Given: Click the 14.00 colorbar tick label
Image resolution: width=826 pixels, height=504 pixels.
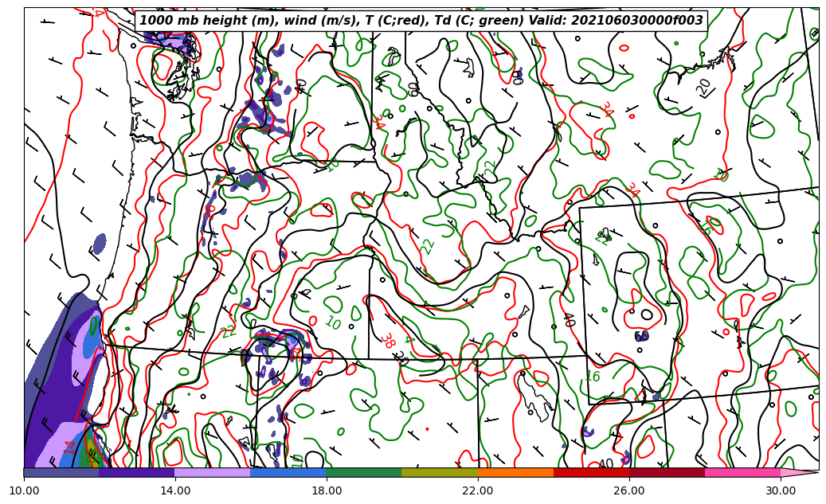Looking at the screenshot, I should click(x=175, y=490).
